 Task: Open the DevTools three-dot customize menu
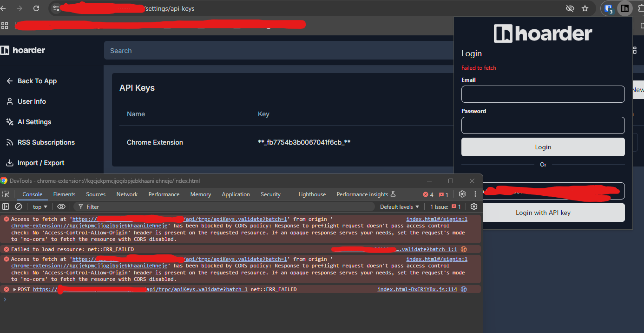click(475, 194)
